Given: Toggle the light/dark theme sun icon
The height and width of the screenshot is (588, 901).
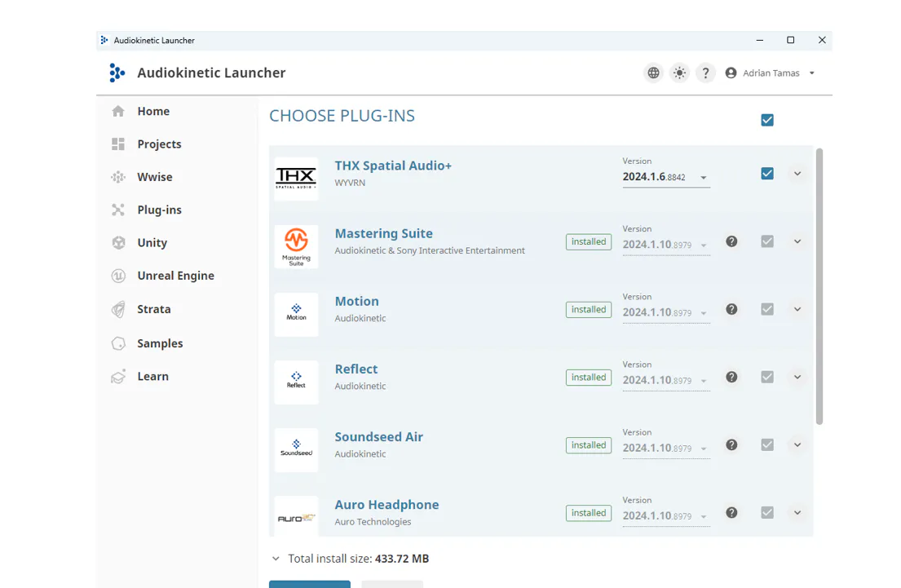Looking at the screenshot, I should point(680,73).
